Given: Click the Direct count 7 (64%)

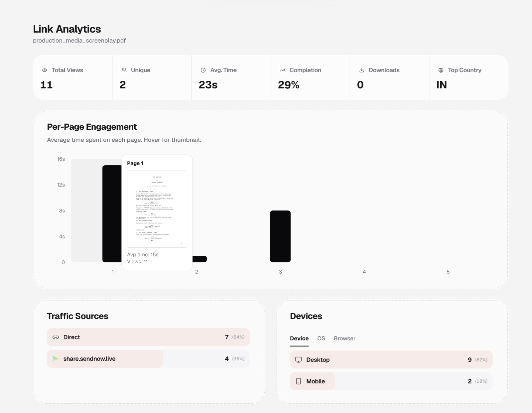Looking at the screenshot, I should tap(235, 337).
